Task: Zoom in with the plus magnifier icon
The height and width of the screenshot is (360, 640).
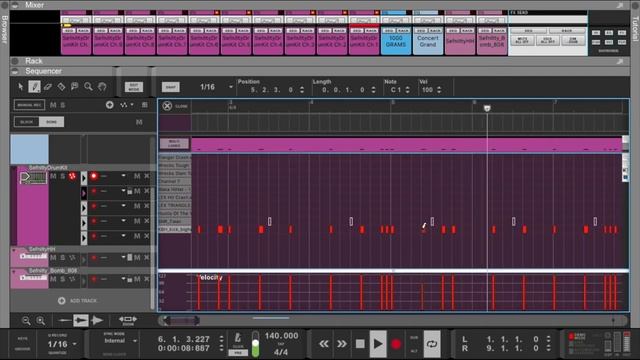Action: [40, 320]
